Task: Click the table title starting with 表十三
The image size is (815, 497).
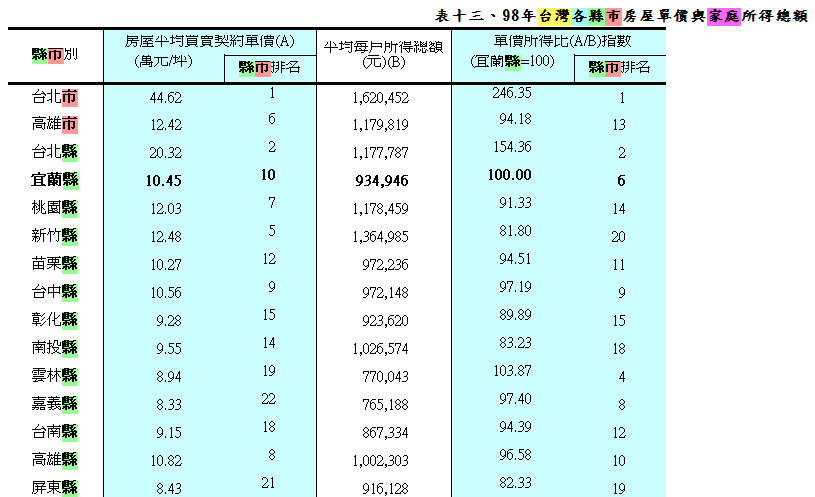Action: (621, 16)
